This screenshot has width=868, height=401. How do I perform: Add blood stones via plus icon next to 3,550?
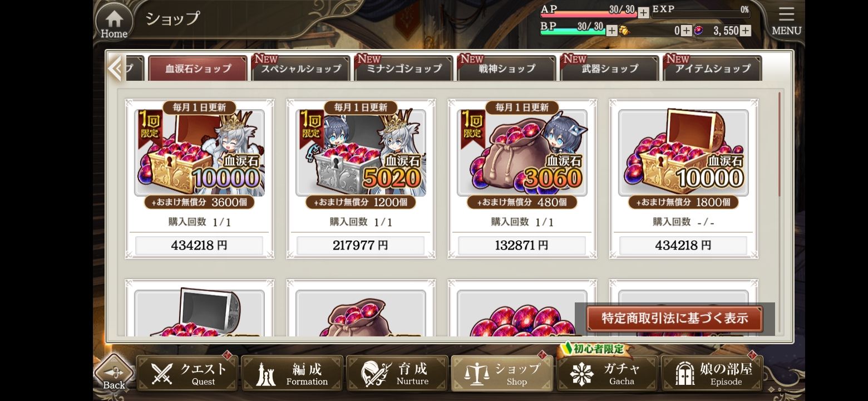pos(745,31)
